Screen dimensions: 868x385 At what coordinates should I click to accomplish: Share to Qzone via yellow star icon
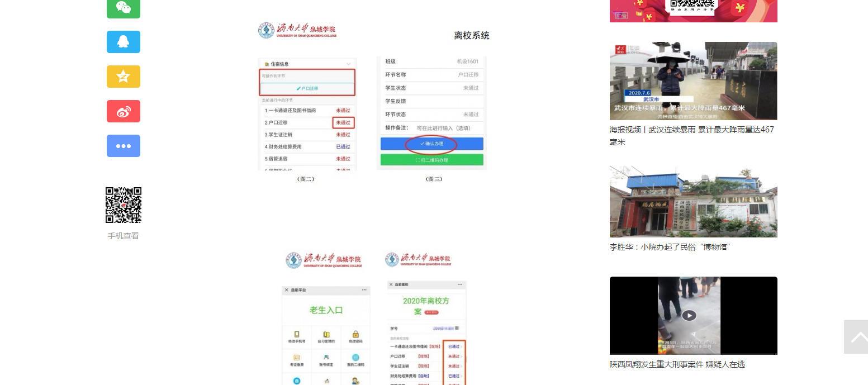(x=124, y=77)
